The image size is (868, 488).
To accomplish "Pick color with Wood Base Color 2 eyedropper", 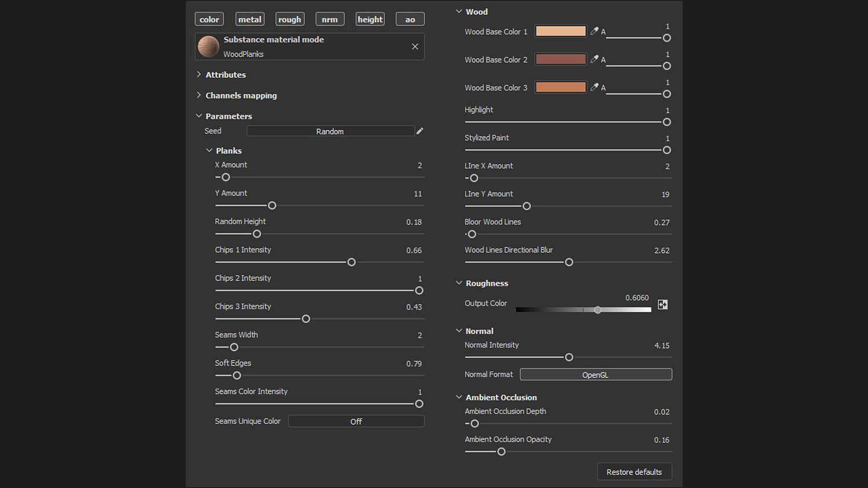I will click(x=594, y=59).
